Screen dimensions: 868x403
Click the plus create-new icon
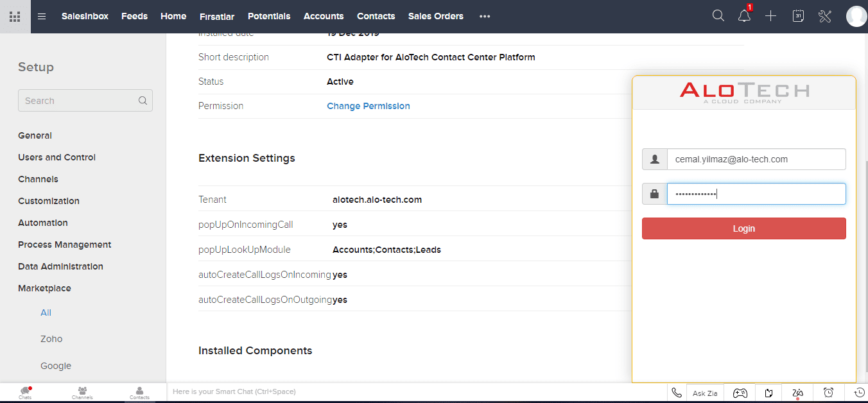coord(771,16)
